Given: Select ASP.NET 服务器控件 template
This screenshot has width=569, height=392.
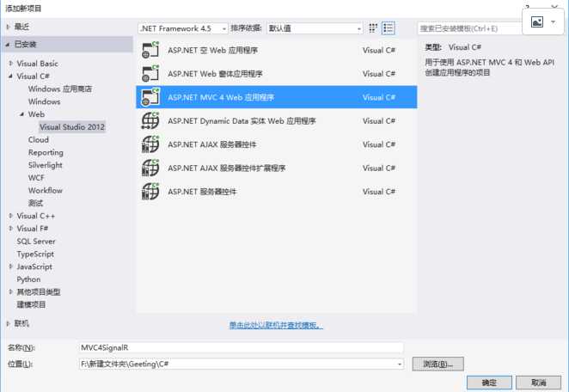Looking at the screenshot, I should (x=277, y=192).
